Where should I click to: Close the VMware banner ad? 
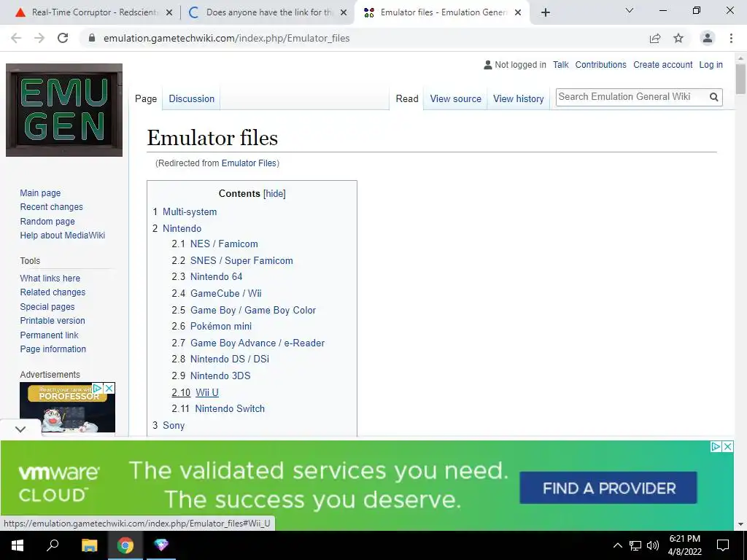727,447
